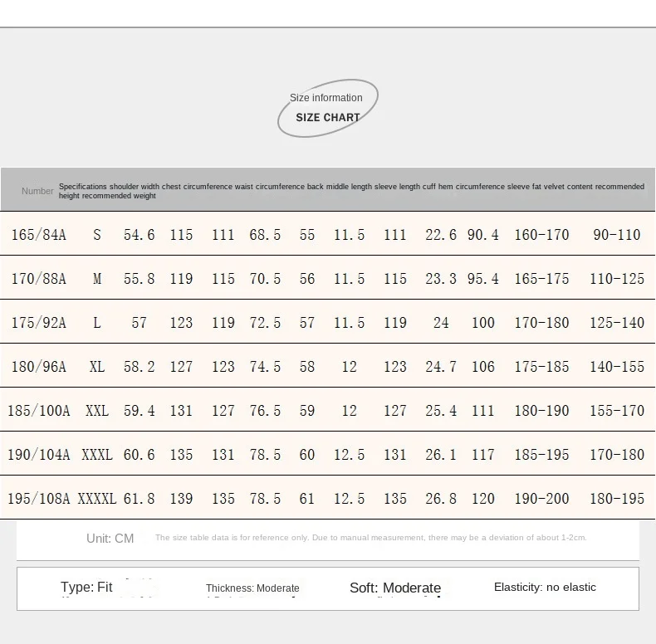The height and width of the screenshot is (644, 656).
Task: Click recommended weight 110-125
Action: pyautogui.click(x=617, y=279)
